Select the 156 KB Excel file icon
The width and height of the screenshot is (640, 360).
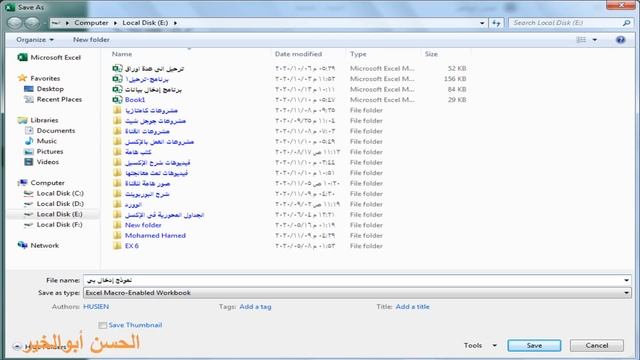[x=117, y=79]
